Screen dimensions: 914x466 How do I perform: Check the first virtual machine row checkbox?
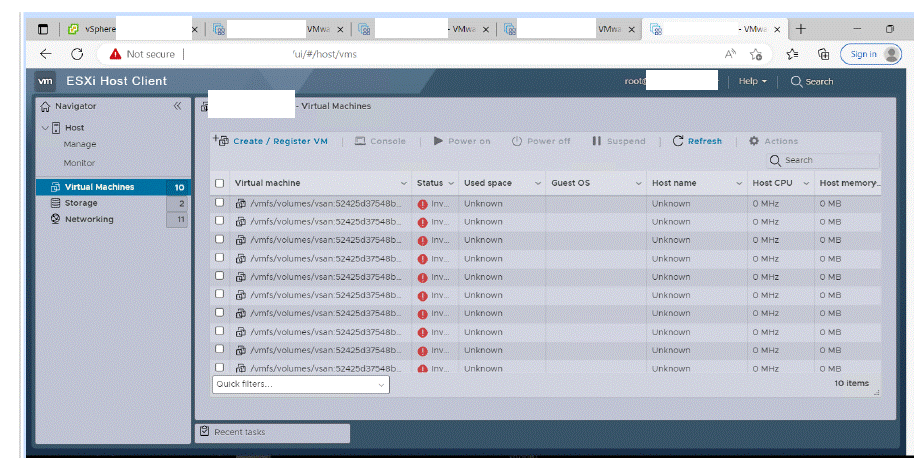[220, 203]
